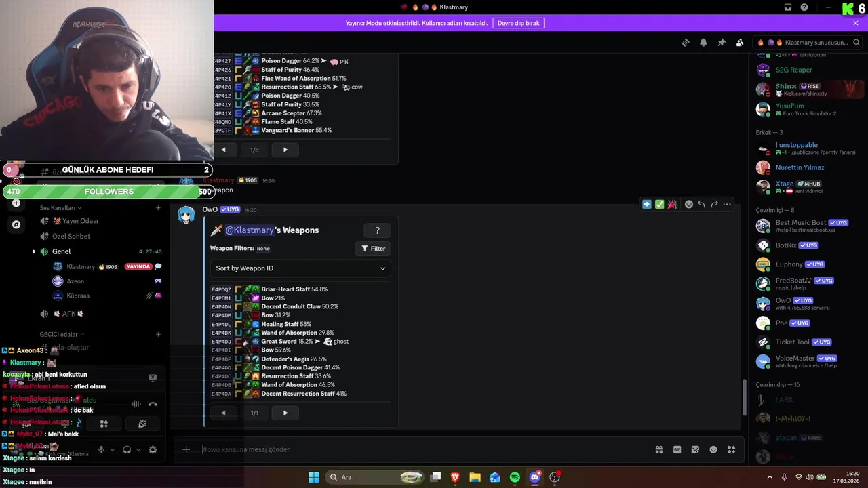Add a server plus icon
Image resolution: width=868 pixels, height=488 pixels.
(16, 203)
